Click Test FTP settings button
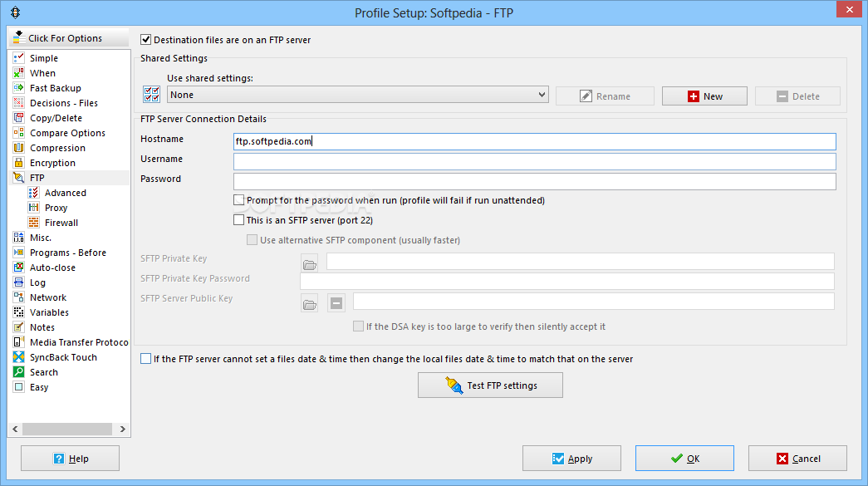Image resolution: width=868 pixels, height=486 pixels. [490, 385]
